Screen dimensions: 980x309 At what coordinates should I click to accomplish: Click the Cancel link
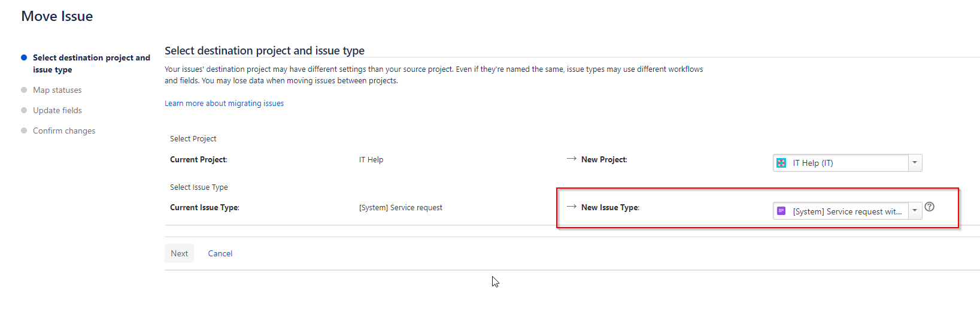tap(220, 253)
